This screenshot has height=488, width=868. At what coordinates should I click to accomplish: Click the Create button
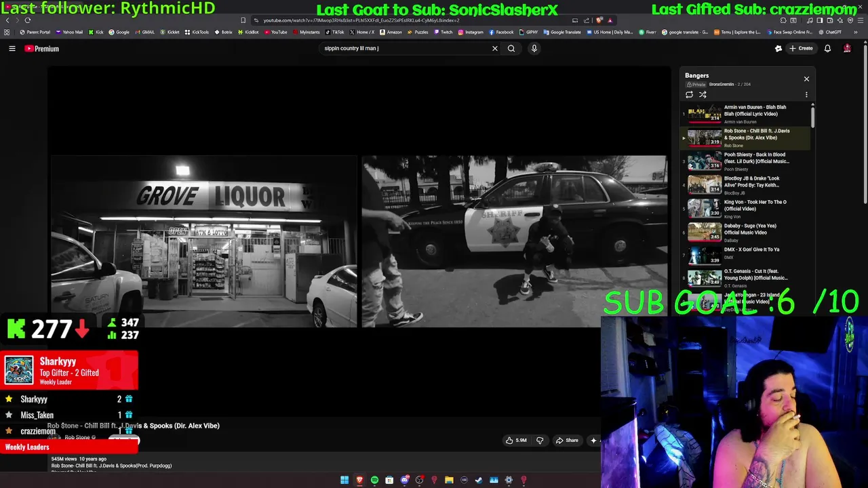pyautogui.click(x=802, y=48)
